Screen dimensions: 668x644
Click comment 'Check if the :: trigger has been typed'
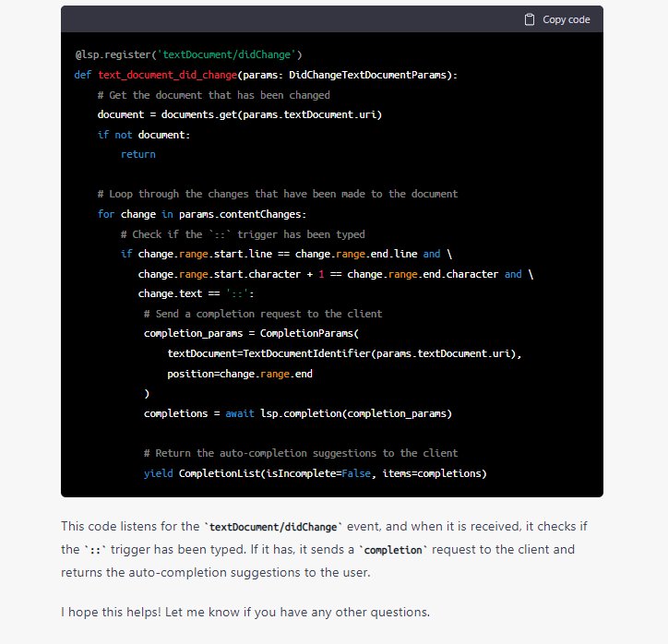pos(243,234)
